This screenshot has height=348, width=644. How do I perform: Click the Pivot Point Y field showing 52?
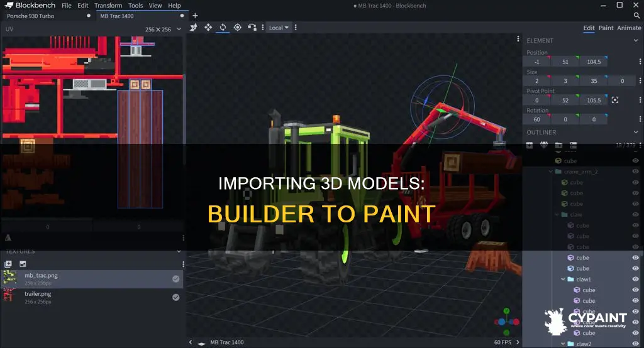pyautogui.click(x=565, y=100)
